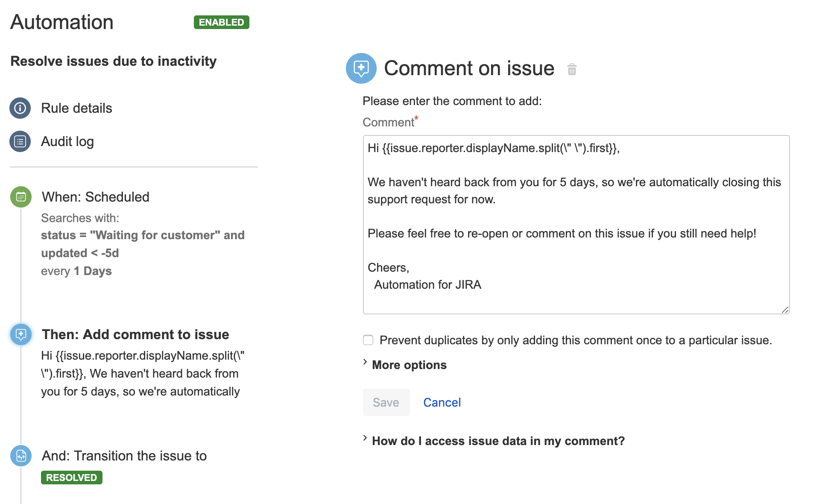This screenshot has width=831, height=504.
Task: Click the ENABLED status badge
Action: pos(221,22)
